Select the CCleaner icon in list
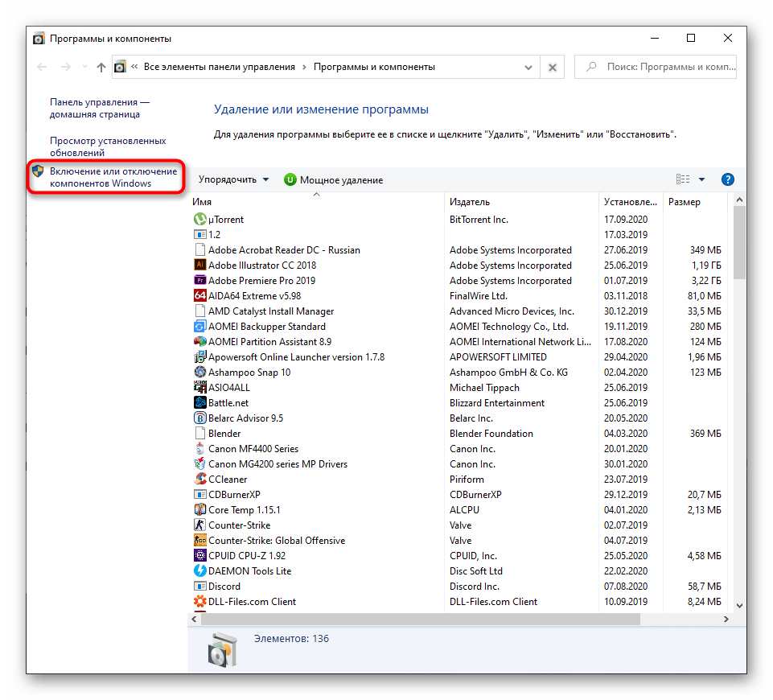The height and width of the screenshot is (700, 773). tap(200, 480)
